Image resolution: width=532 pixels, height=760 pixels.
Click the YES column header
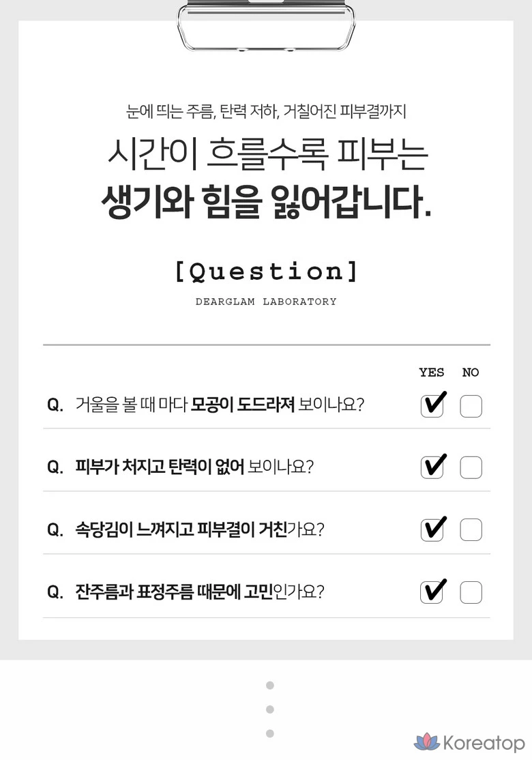coord(432,372)
